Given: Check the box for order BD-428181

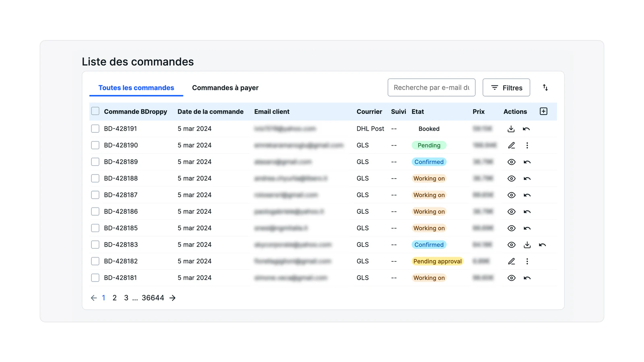Looking at the screenshot, I should 95,278.
